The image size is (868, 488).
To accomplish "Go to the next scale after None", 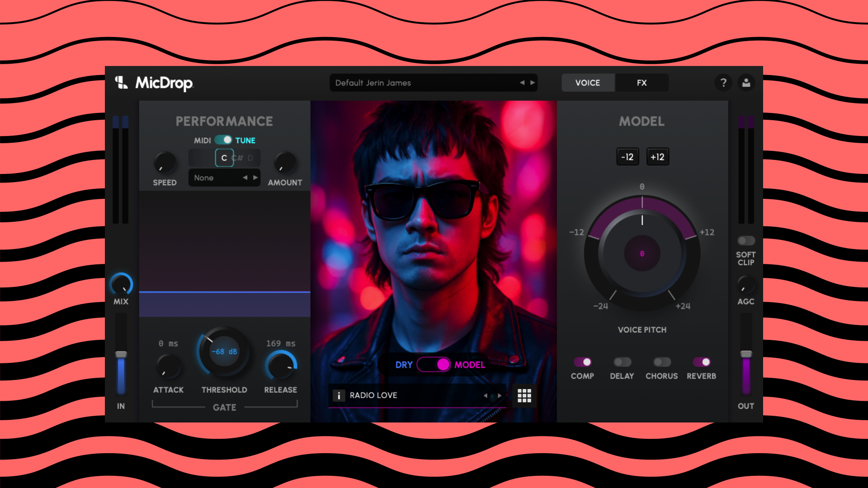I will point(255,178).
